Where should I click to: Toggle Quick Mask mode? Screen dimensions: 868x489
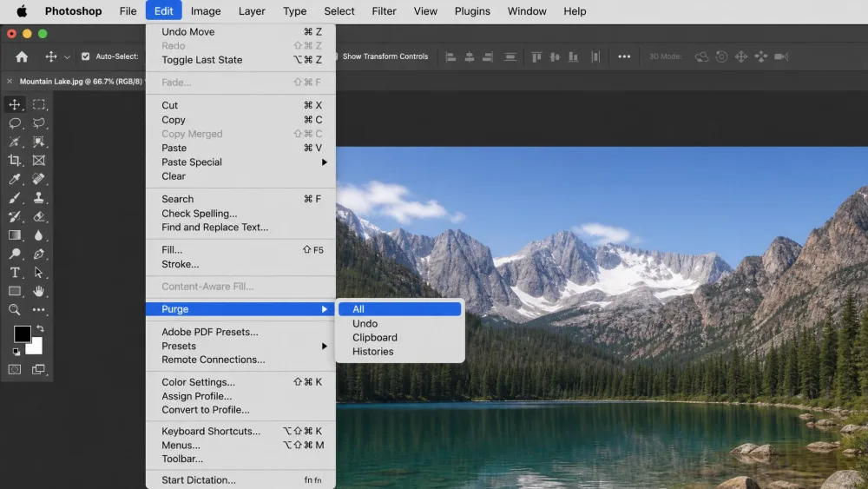15,369
